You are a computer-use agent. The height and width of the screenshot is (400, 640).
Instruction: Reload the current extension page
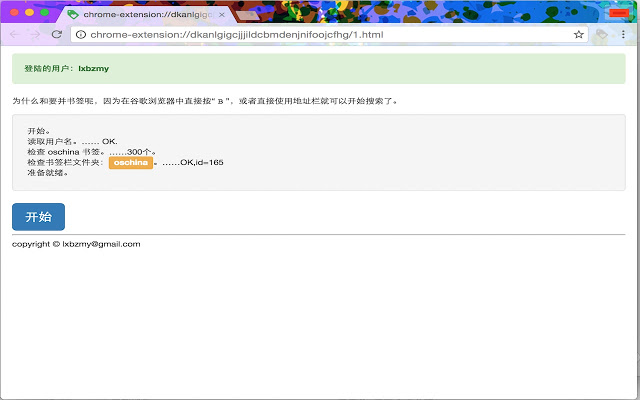57,34
